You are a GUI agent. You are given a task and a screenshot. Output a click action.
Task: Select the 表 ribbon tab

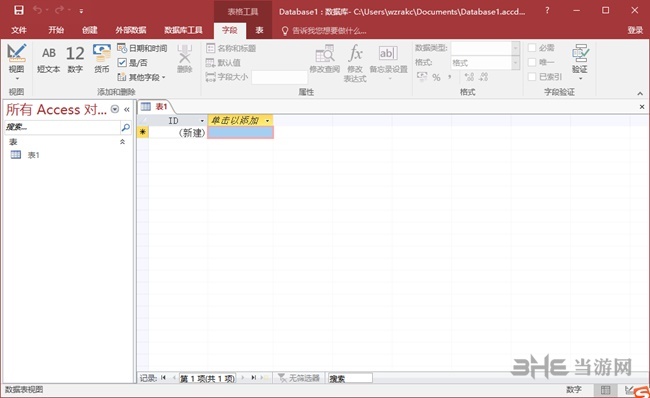(x=259, y=30)
